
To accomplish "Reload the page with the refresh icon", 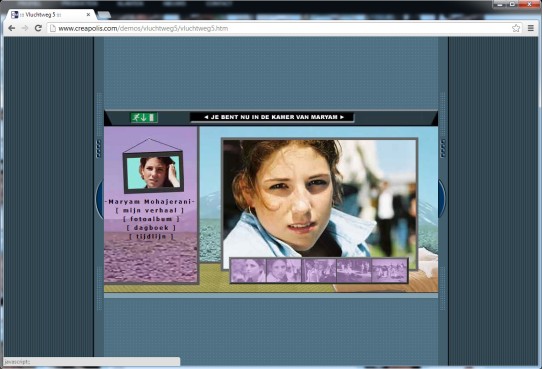I will point(38,28).
